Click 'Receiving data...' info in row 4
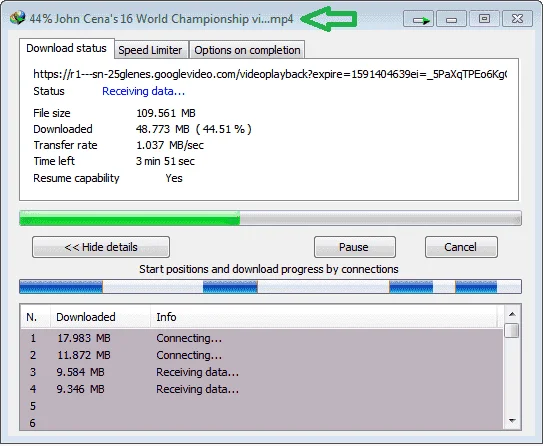Screen dimensions: 543x446 (x=197, y=389)
